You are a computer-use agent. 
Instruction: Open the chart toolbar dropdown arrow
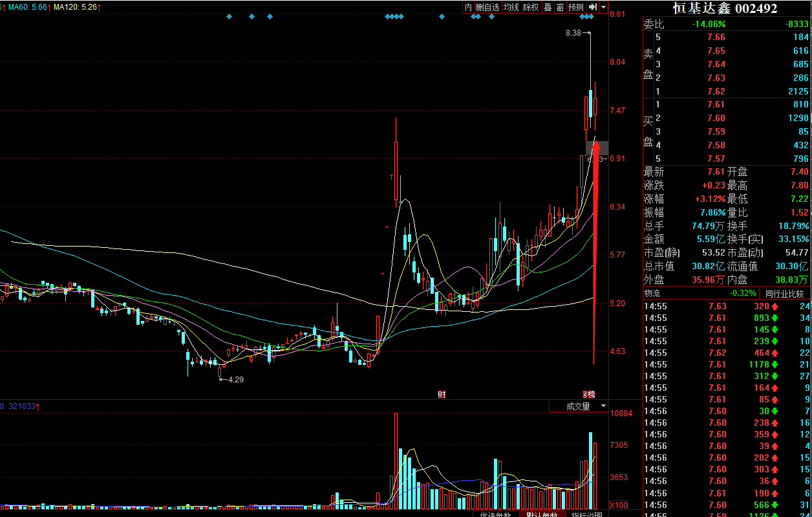tap(604, 7)
